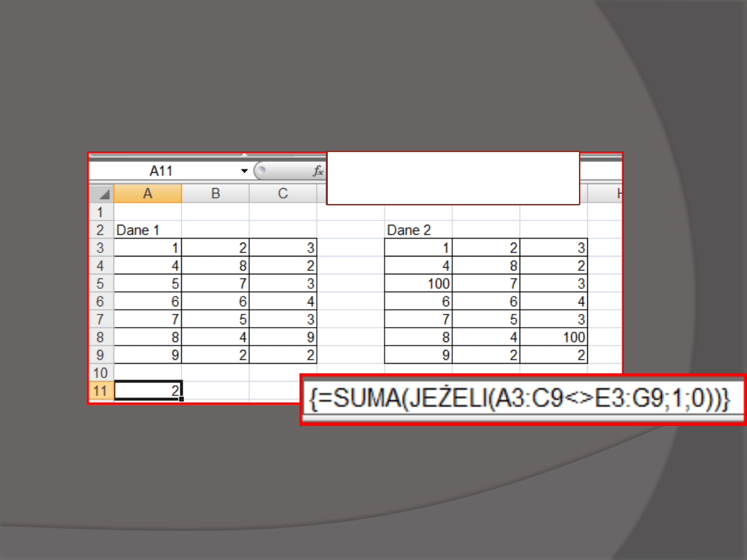Select column B header
The image size is (747, 560).
tap(215, 194)
